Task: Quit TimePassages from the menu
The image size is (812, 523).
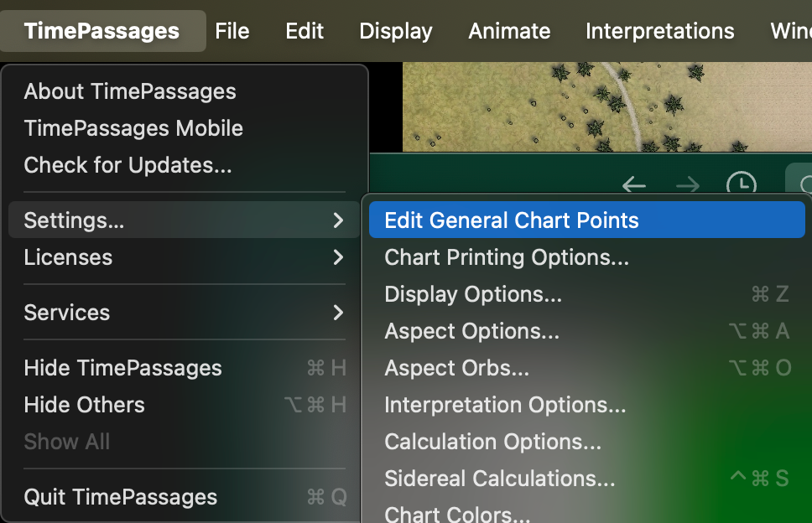Action: coord(185,497)
